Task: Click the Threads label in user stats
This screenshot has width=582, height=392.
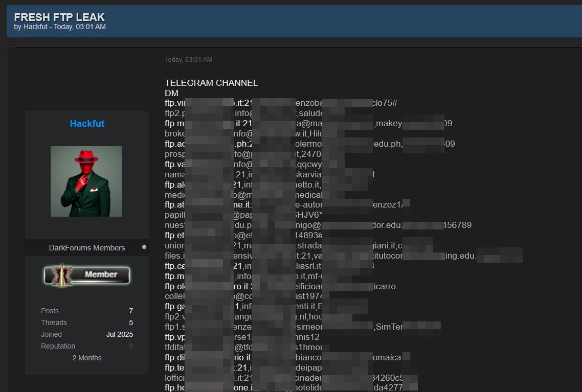Action: coord(54,322)
